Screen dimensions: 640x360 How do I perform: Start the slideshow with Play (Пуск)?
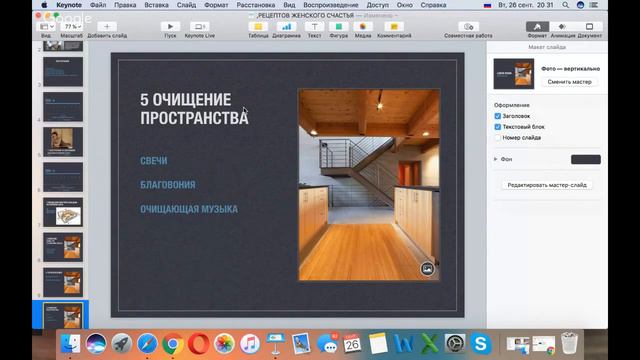pyautogui.click(x=170, y=27)
